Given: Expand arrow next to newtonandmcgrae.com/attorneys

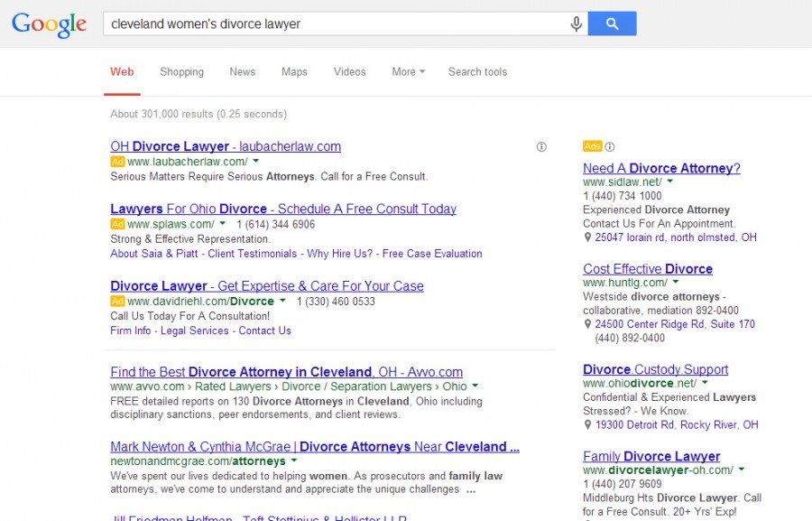Looking at the screenshot, I should 294,461.
